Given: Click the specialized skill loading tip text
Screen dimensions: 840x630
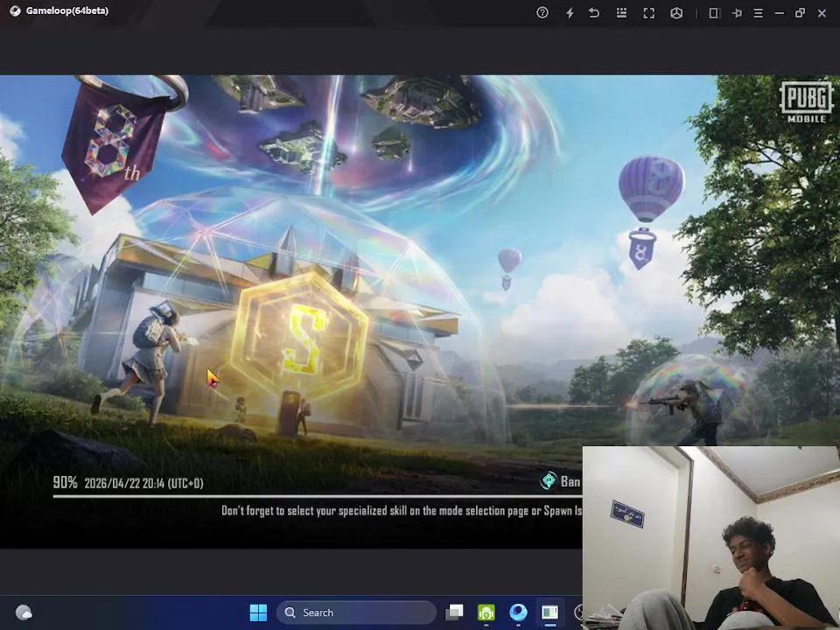Looking at the screenshot, I should 402,510.
